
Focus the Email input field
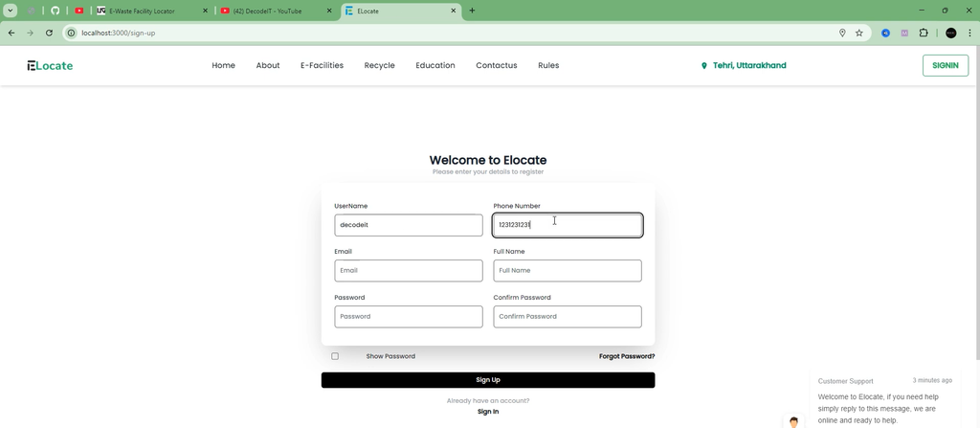[x=408, y=271]
